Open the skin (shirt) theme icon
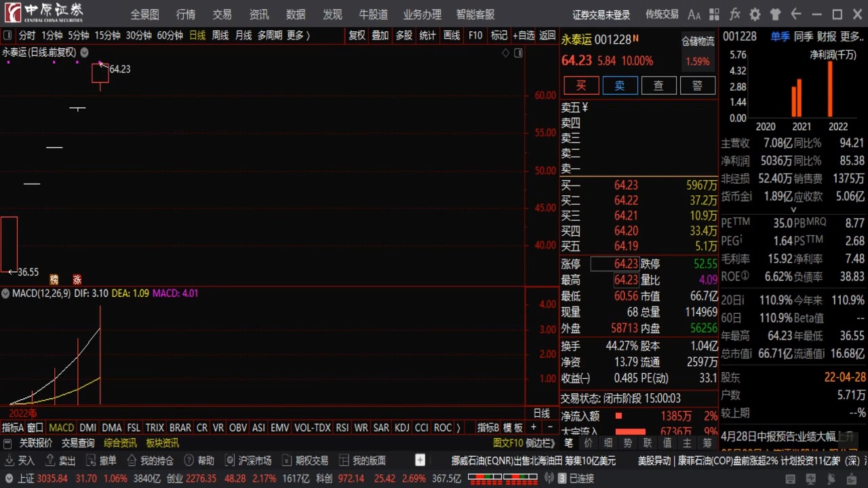 (776, 14)
